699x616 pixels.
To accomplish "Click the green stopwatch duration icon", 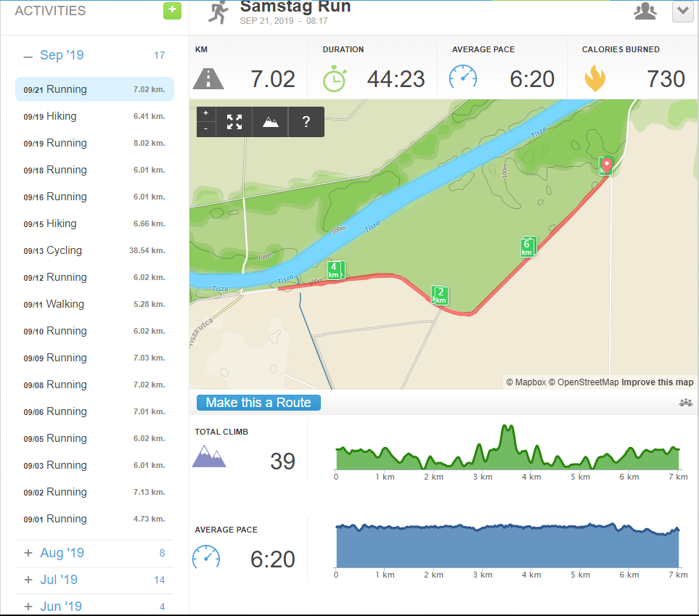I will pyautogui.click(x=335, y=79).
